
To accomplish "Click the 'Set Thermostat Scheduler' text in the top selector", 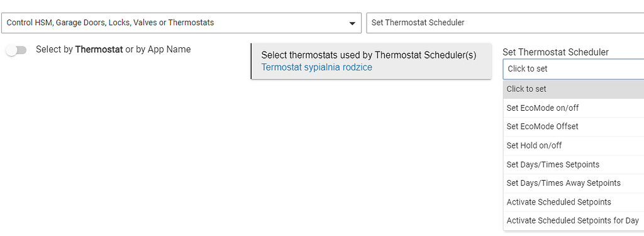I will tap(418, 23).
